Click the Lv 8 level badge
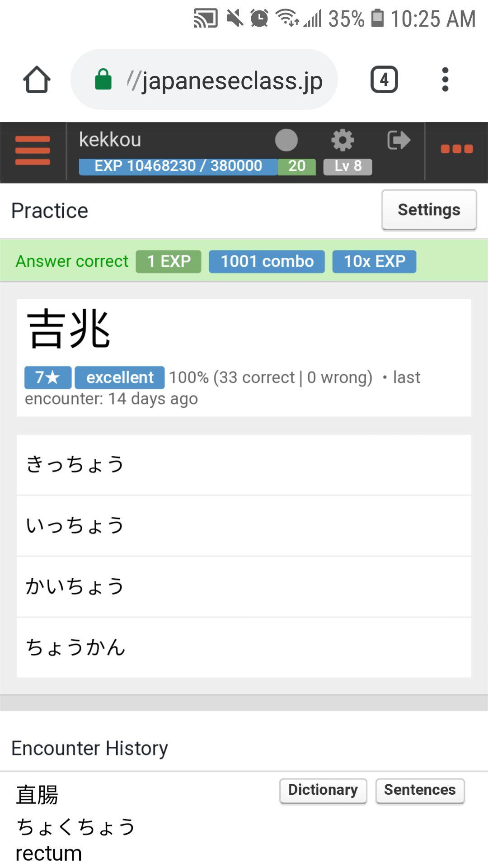The image size is (488, 868). click(347, 166)
